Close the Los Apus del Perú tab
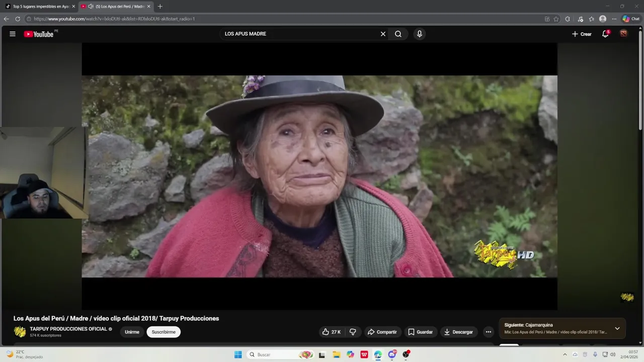The height and width of the screenshot is (362, 644). 148,7
